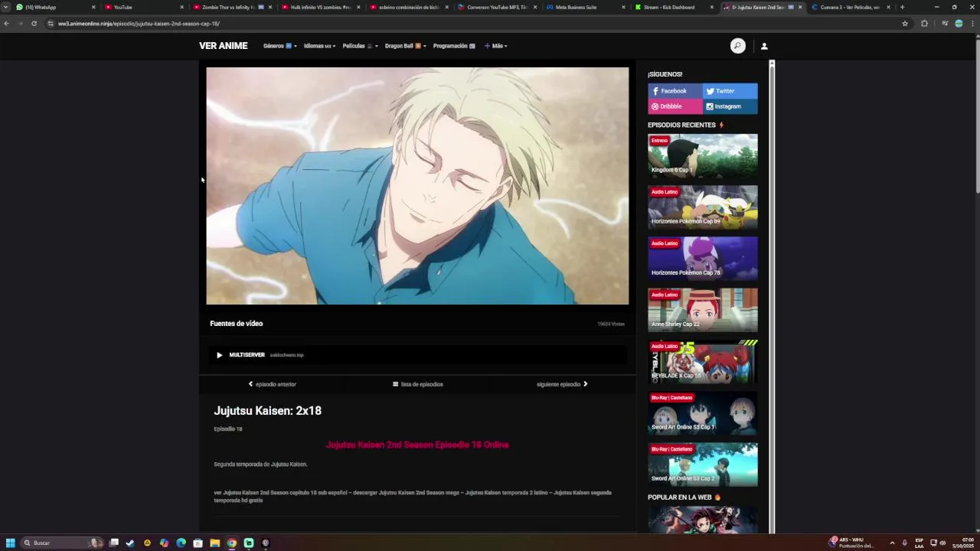This screenshot has width=980, height=551.
Task: Open the Instagram social button
Action: (x=730, y=106)
